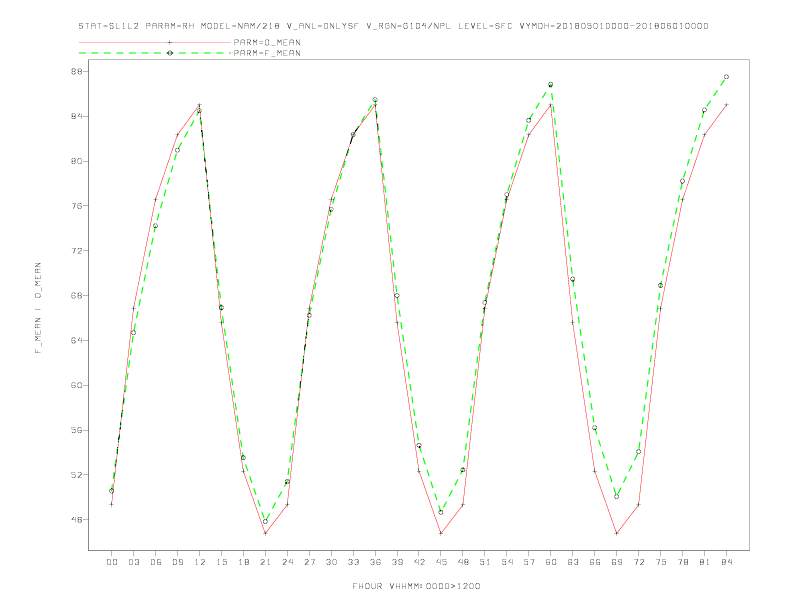Viewport: 792px width, 612px height.
Task: Click the circle marker on the F_MEAN legend line
Action: (170, 53)
